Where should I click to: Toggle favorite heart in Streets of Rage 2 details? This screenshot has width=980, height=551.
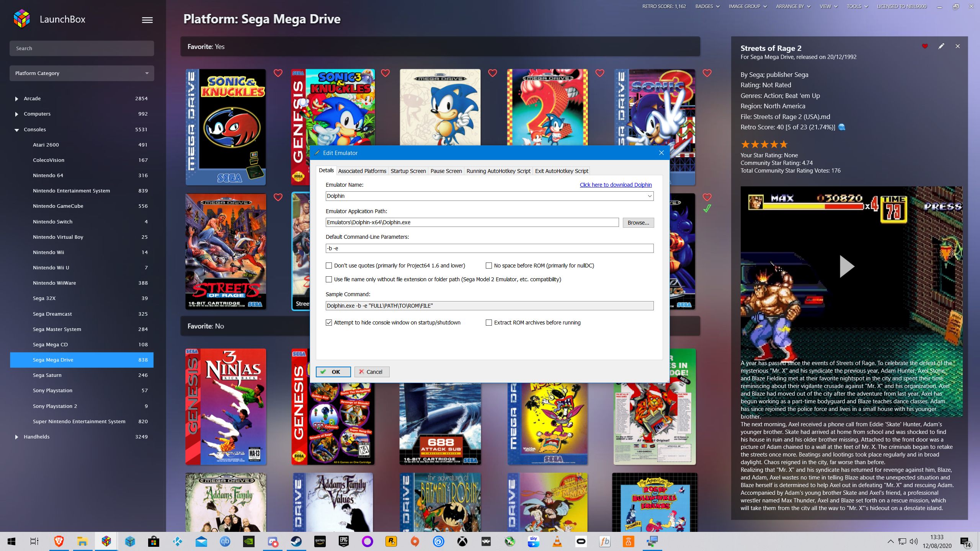pos(925,46)
